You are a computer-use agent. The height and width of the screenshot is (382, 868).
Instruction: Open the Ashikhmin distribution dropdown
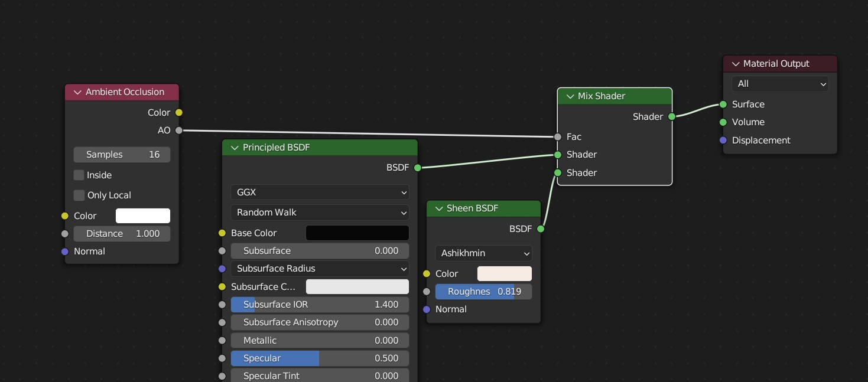(x=483, y=253)
